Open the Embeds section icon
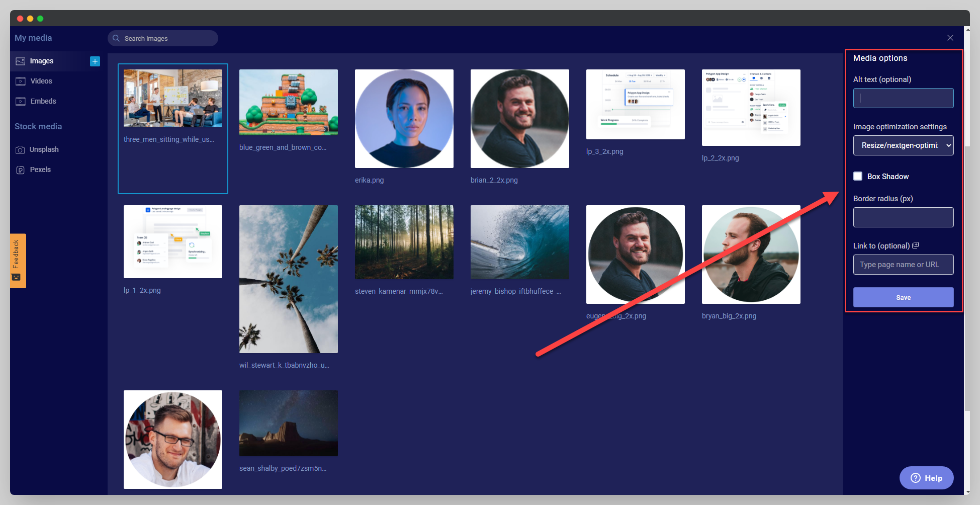The image size is (980, 505). (x=21, y=102)
